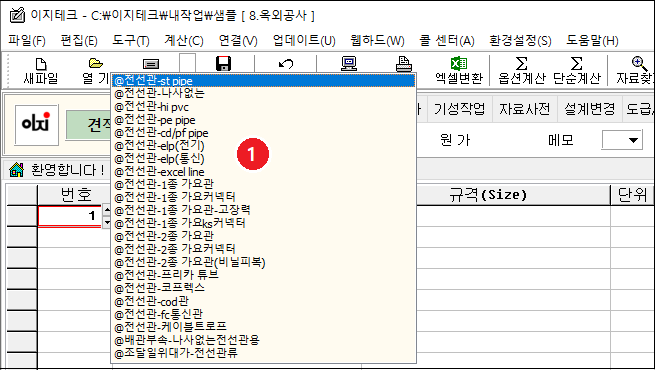Select @전선관-1종 가요ks커넥터 entry
Screen dimensions: 655x370
pos(263,223)
